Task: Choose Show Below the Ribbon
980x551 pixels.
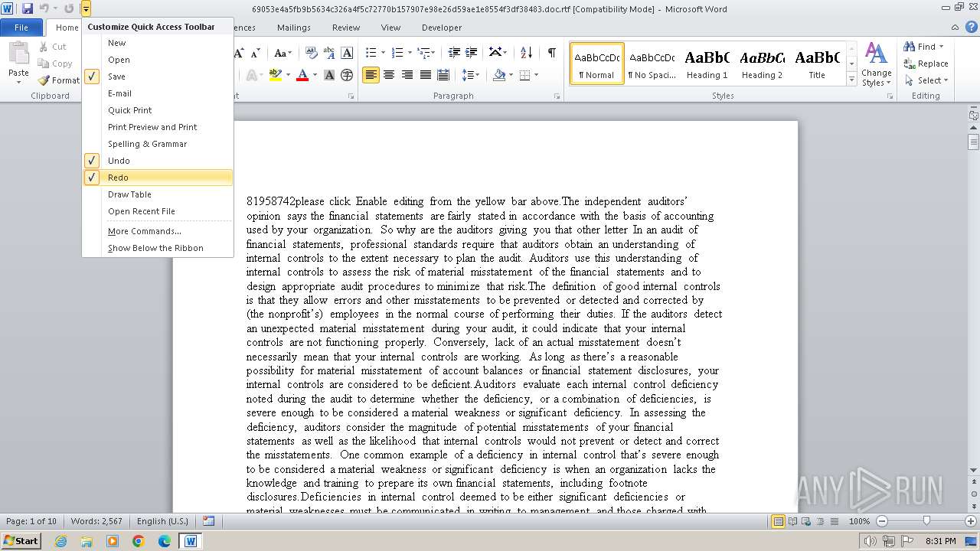Action: coord(157,248)
